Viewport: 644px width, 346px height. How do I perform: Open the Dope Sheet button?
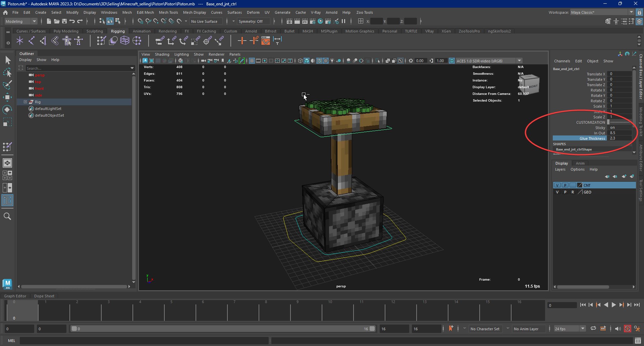pyautogui.click(x=44, y=296)
